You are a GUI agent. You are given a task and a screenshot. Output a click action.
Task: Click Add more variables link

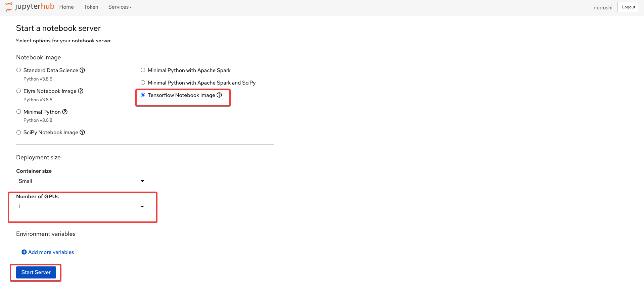(x=51, y=252)
